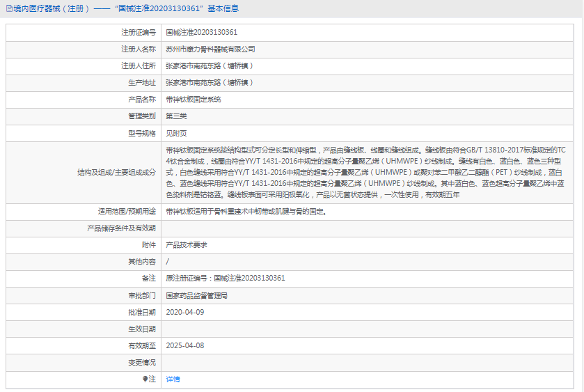Screen dimensions: 584x392
Task: Click the 有效期至 row label
Action: pos(142,346)
